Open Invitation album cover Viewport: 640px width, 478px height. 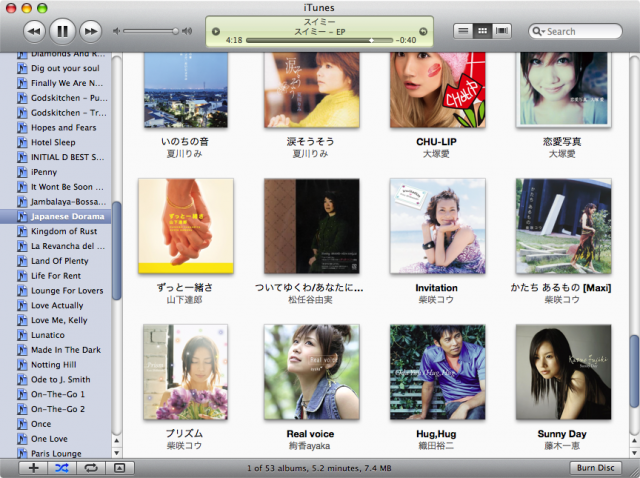tap(438, 226)
